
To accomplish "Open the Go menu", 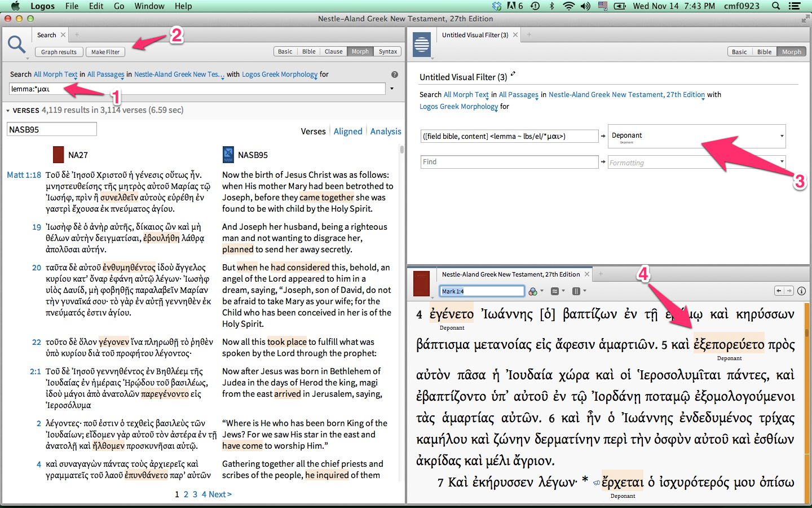I will 119,6.
